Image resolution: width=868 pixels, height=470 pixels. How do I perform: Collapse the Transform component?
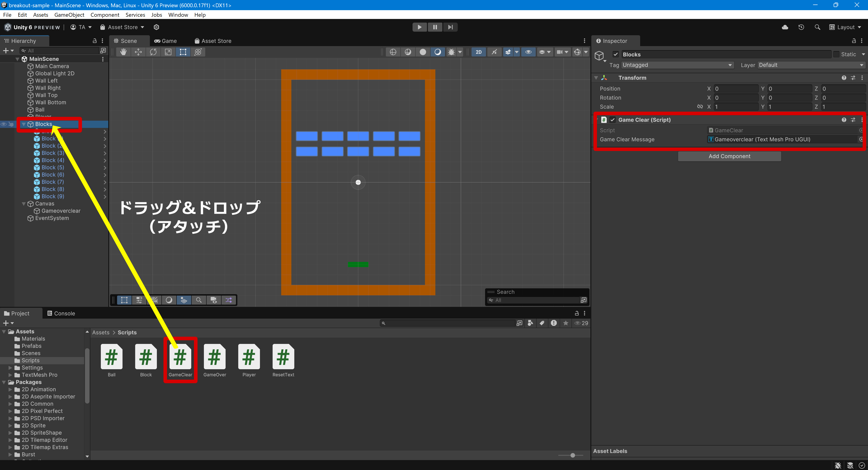click(x=596, y=78)
